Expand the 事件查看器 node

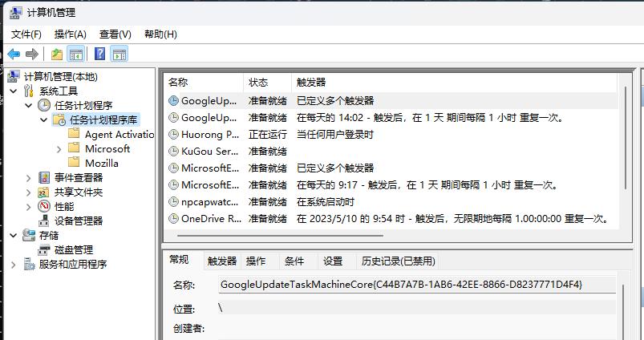pos(28,178)
